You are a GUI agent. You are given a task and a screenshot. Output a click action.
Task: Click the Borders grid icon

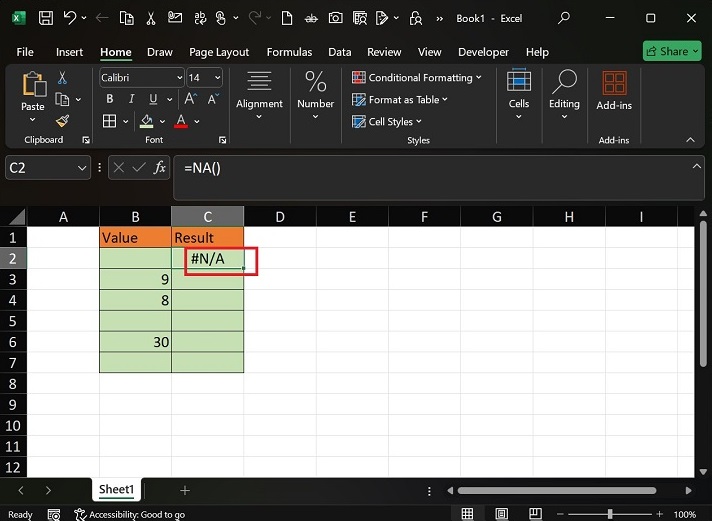pos(109,121)
